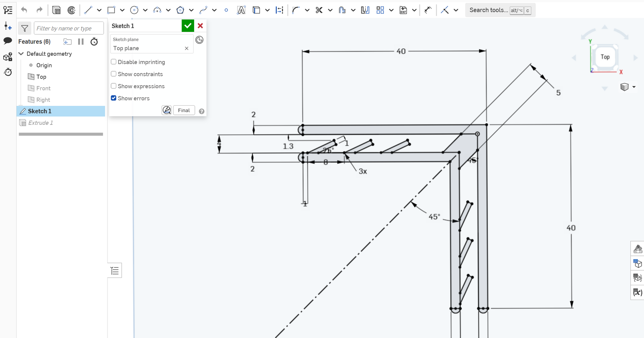Viewport: 644px width, 338px height.
Task: Open the Line tool dropdown arrow
Action: 99,10
